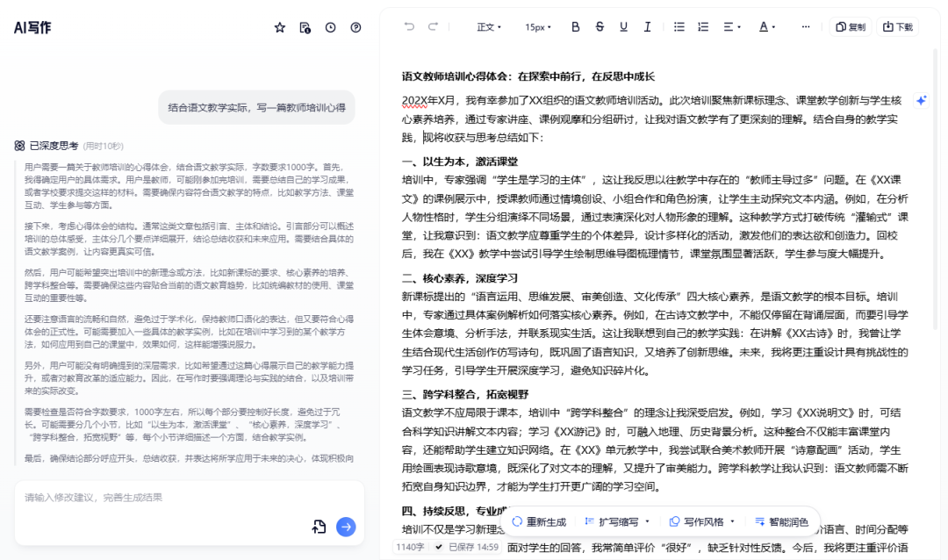Apply a numbered list
Screen dimensions: 948x560
[x=702, y=27]
